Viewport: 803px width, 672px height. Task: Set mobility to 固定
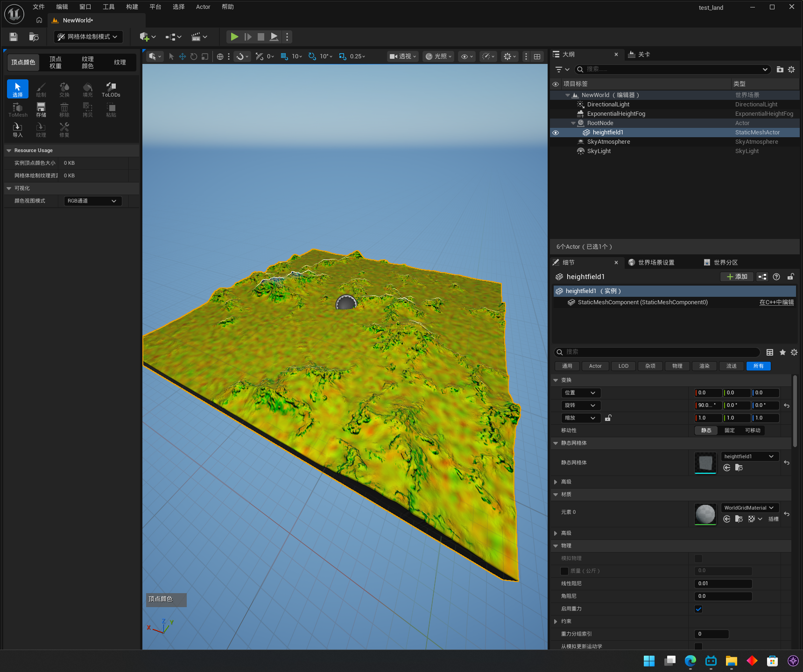coord(730,430)
